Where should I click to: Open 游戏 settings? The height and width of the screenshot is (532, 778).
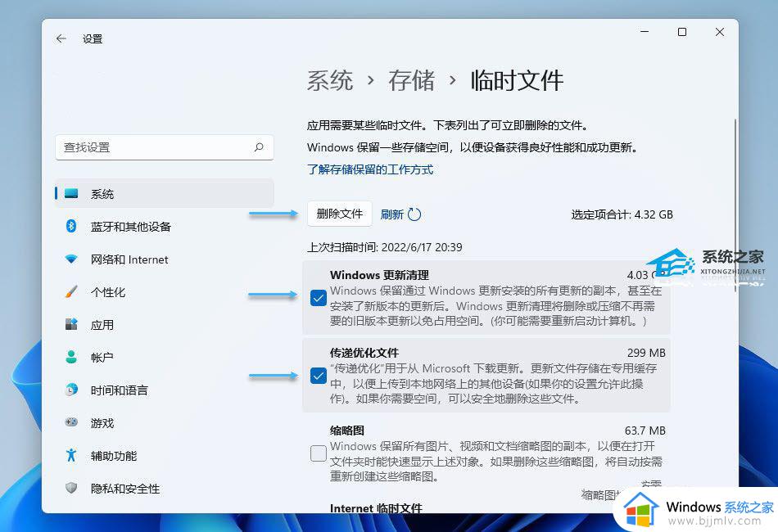point(165,423)
